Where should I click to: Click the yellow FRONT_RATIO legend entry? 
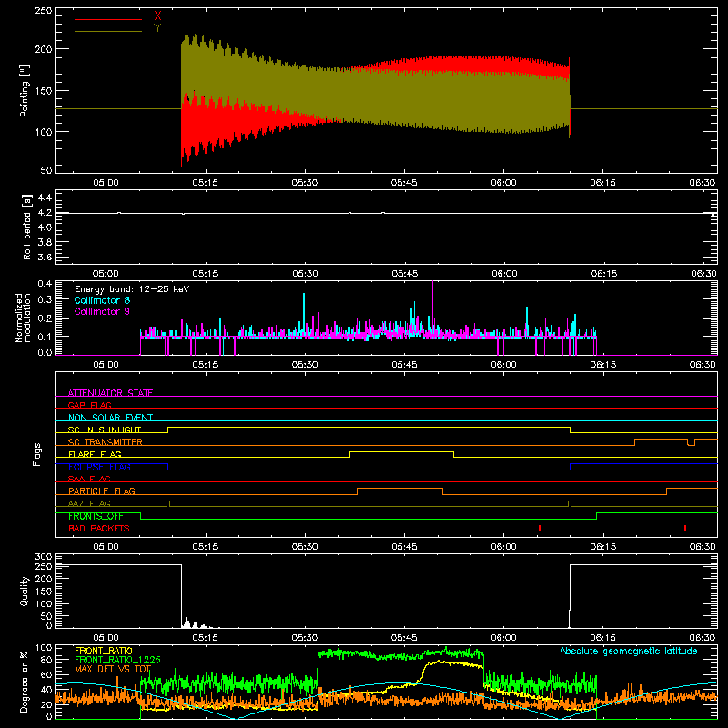(104, 651)
